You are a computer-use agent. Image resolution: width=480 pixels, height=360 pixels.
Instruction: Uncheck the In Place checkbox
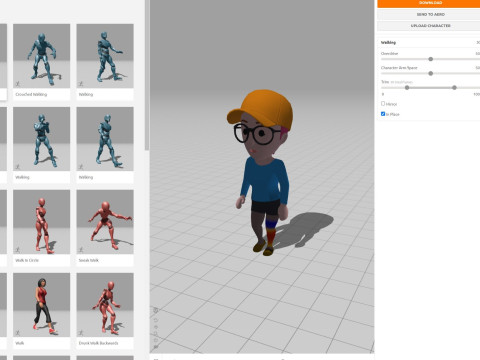pyautogui.click(x=383, y=114)
